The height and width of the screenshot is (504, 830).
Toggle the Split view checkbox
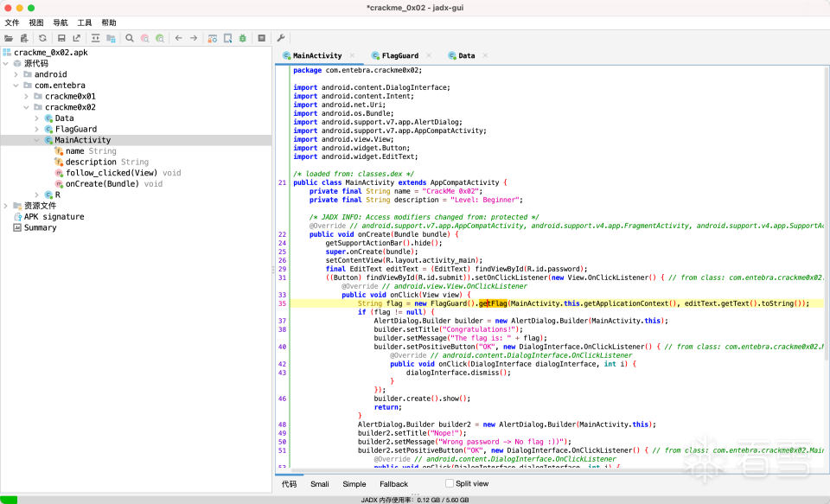click(x=449, y=483)
